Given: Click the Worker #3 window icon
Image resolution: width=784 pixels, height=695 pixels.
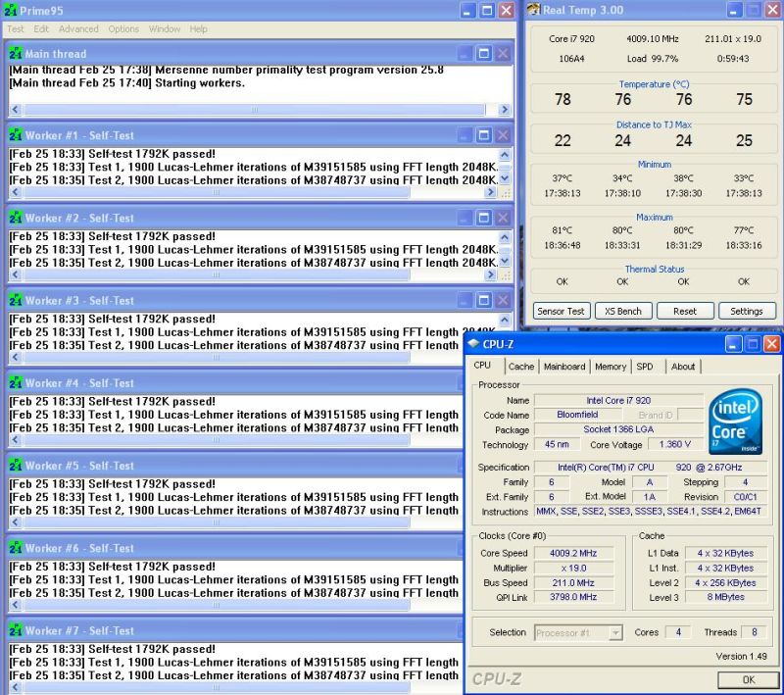Looking at the screenshot, I should click(x=16, y=300).
